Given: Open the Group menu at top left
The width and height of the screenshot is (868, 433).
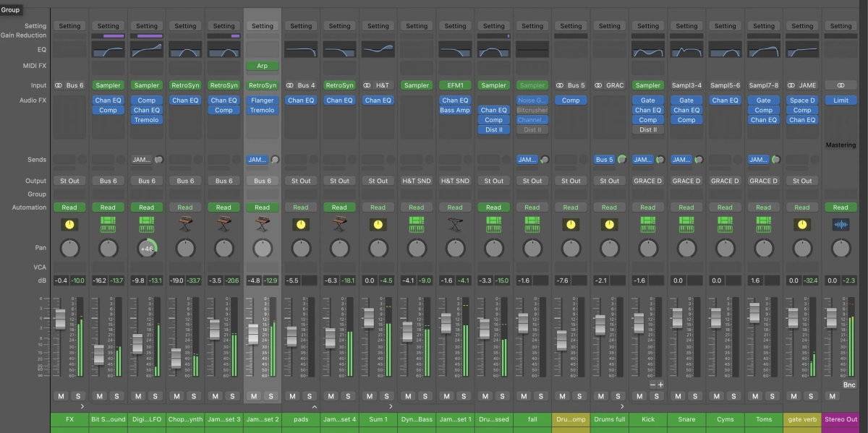Looking at the screenshot, I should pos(11,10).
